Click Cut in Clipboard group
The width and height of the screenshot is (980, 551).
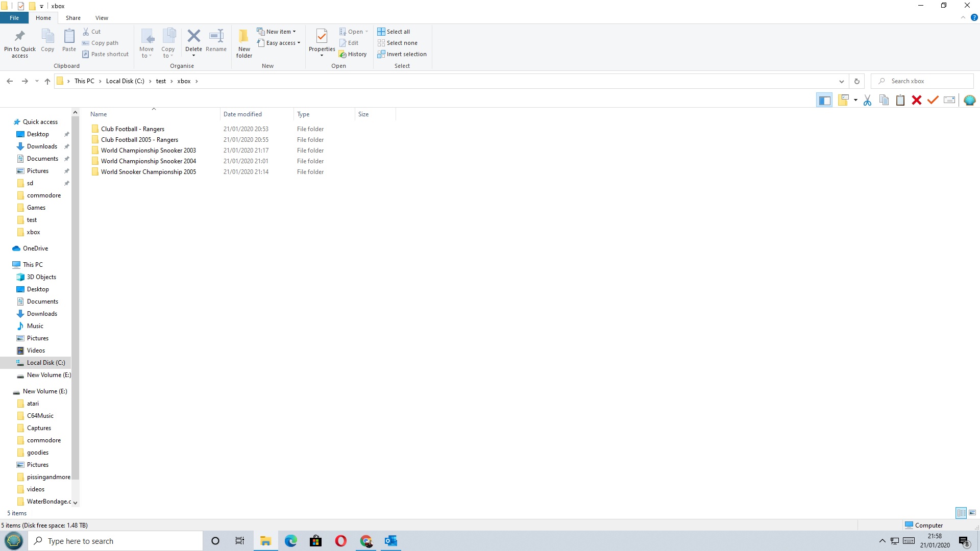[x=92, y=32]
